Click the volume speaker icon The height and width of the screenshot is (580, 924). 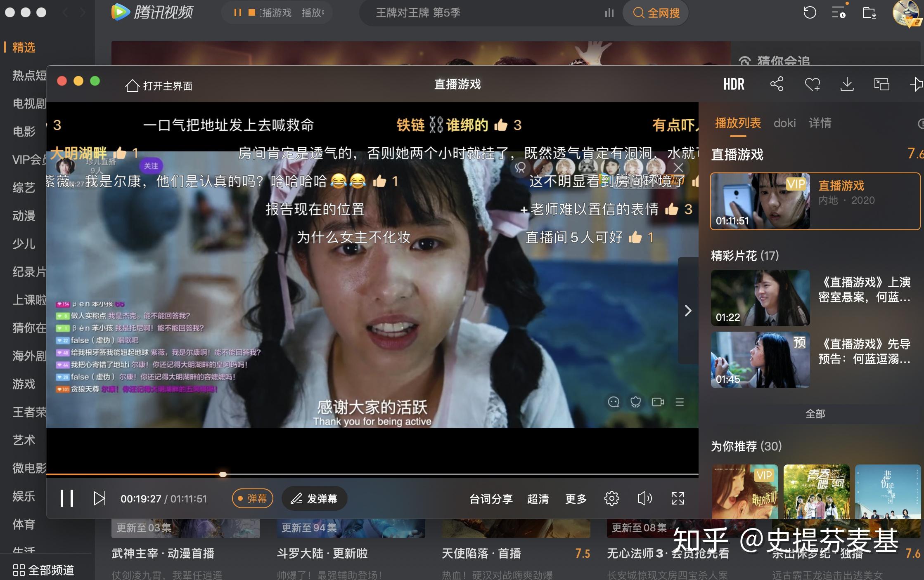644,498
